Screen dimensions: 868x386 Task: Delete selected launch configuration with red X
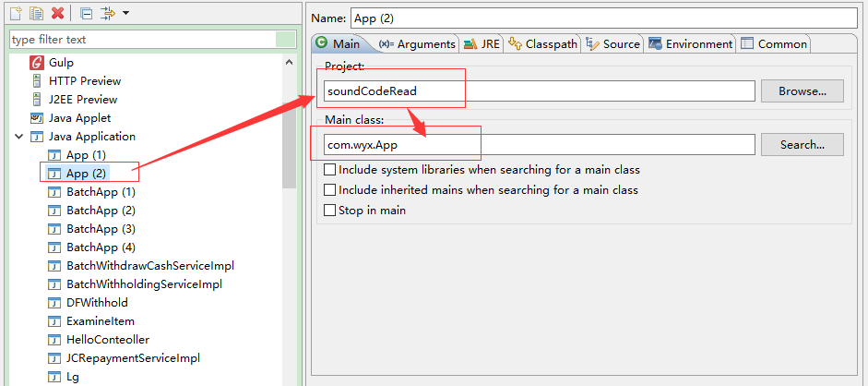(57, 13)
